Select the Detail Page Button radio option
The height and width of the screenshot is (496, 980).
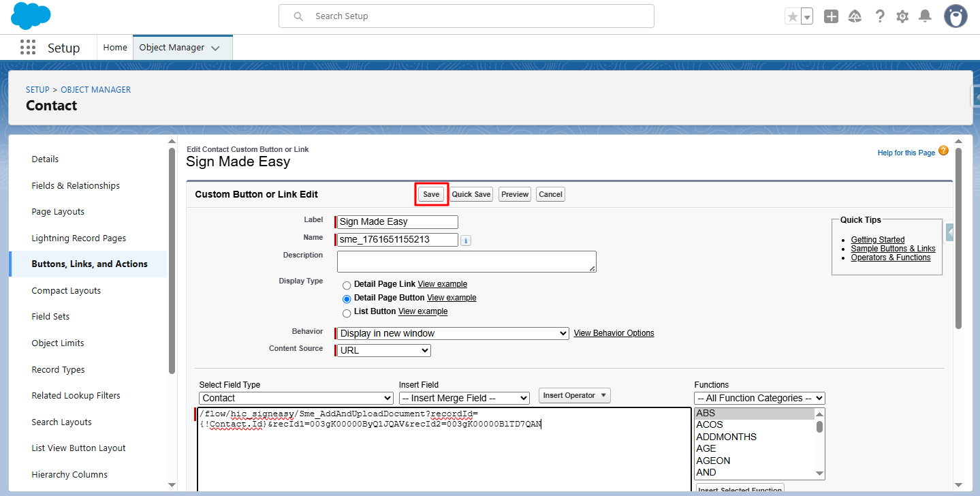click(x=347, y=298)
